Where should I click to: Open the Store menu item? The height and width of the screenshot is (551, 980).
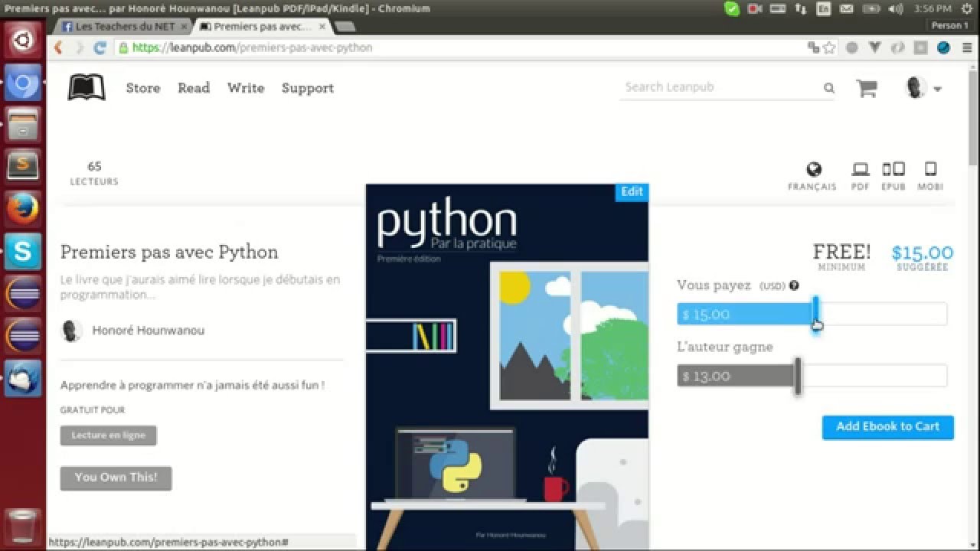pyautogui.click(x=143, y=88)
